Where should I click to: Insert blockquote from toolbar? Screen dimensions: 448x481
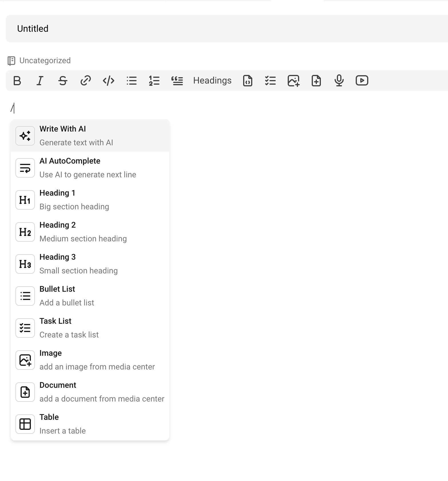177,81
